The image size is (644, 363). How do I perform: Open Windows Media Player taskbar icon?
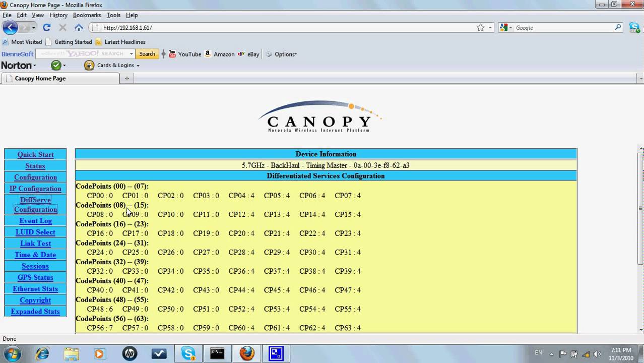pyautogui.click(x=99, y=353)
